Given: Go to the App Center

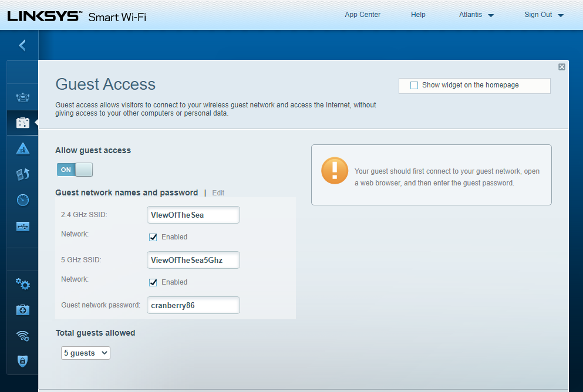Looking at the screenshot, I should click(x=362, y=15).
